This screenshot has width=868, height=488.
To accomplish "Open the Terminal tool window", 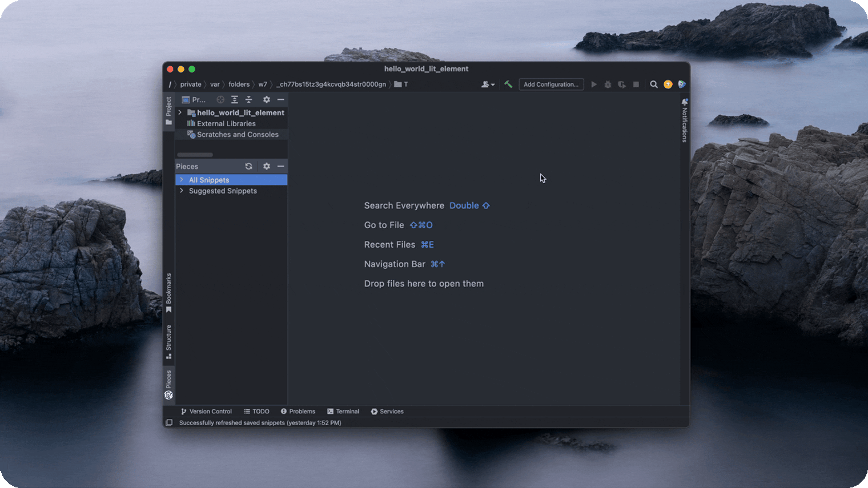I will [343, 412].
